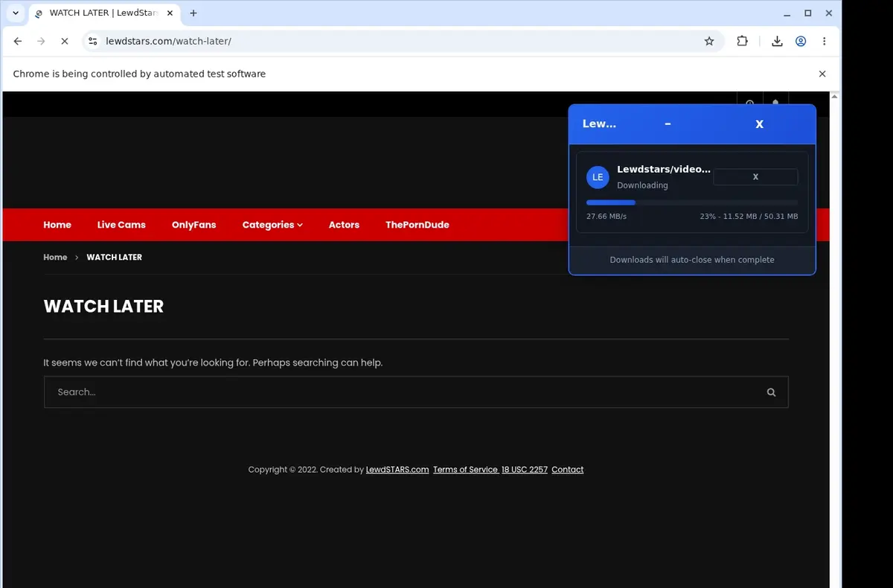Bookmark this page with the star icon
893x588 pixels.
[709, 42]
